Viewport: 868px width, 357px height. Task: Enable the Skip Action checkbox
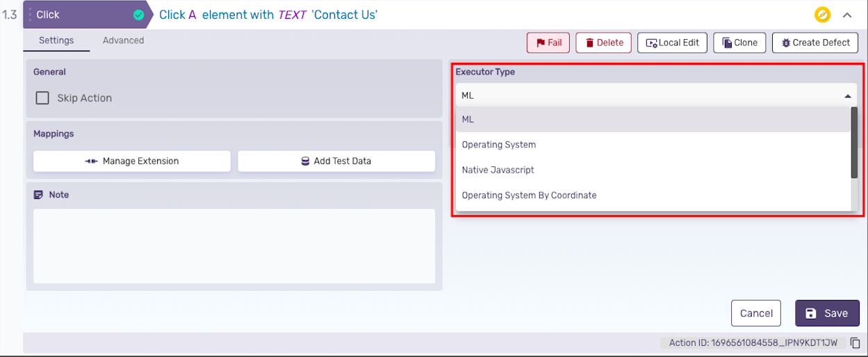pos(42,98)
